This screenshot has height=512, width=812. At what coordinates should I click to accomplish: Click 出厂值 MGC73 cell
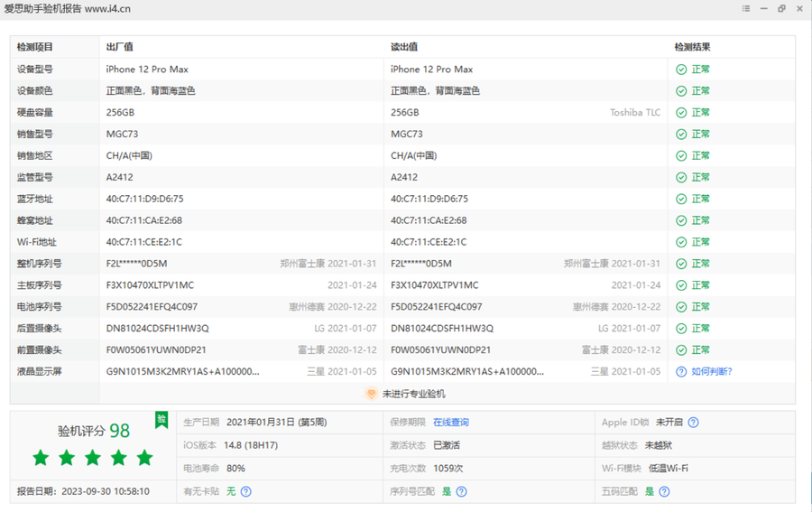point(122,135)
